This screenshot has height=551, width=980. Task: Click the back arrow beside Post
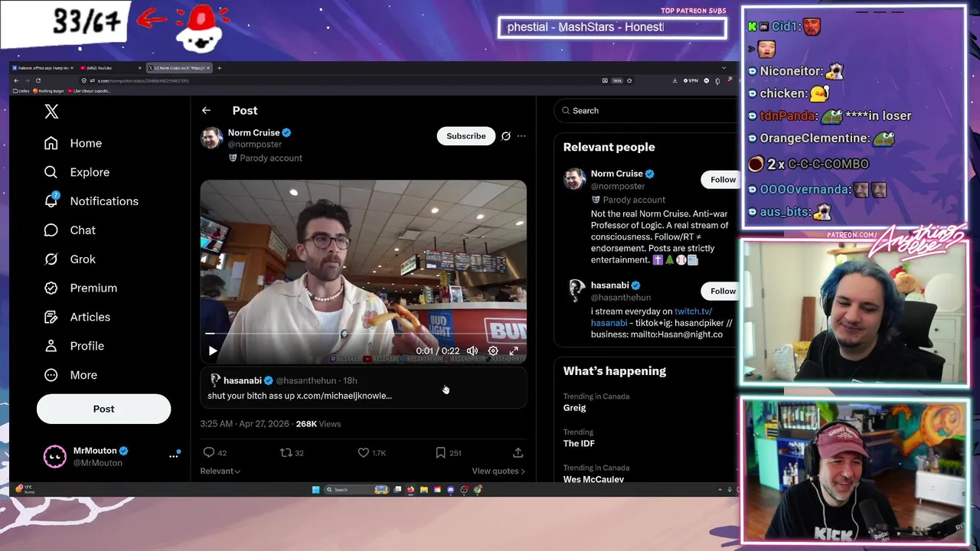pos(206,110)
